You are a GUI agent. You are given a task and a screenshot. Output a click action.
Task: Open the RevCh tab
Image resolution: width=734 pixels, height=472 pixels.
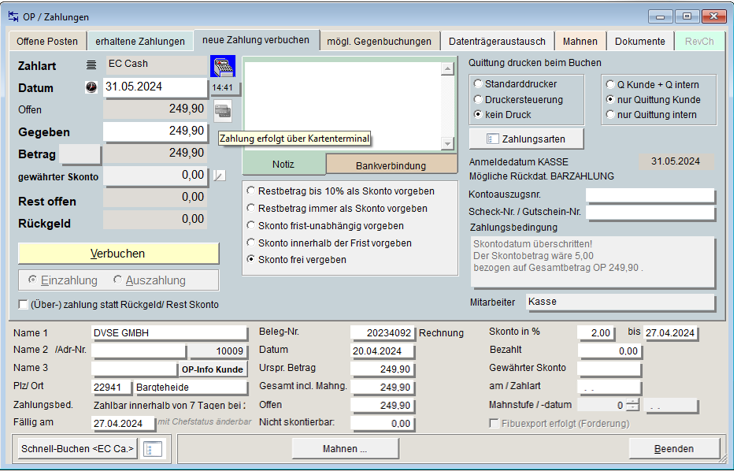pyautogui.click(x=699, y=41)
